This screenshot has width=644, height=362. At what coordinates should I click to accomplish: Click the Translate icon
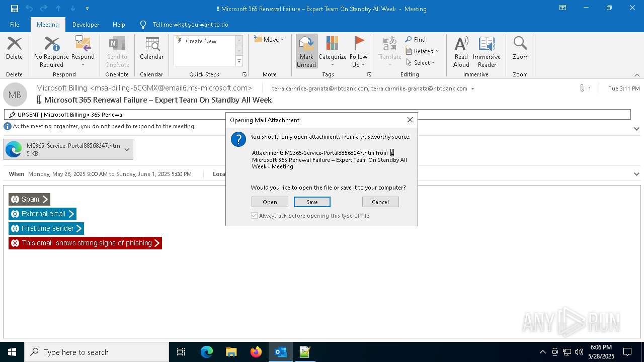tap(389, 52)
